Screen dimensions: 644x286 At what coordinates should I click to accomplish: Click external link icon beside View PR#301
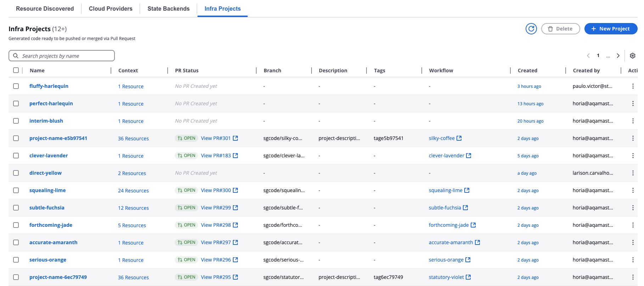[235, 138]
